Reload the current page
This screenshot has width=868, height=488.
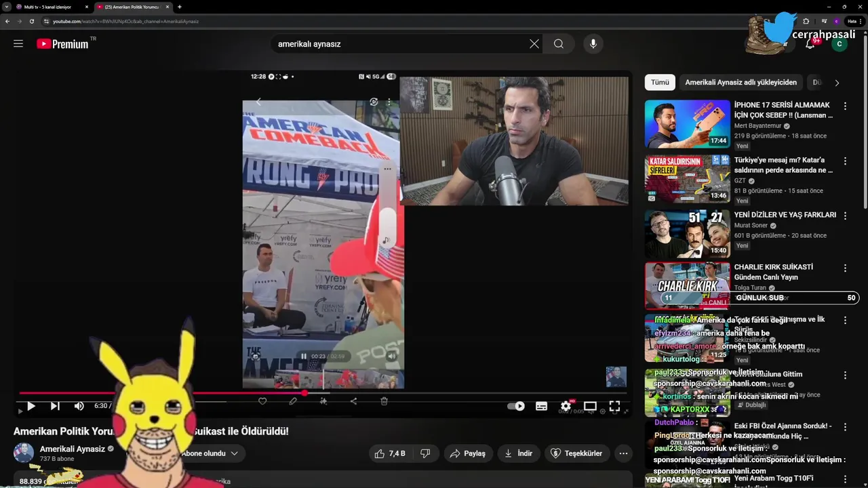31,21
